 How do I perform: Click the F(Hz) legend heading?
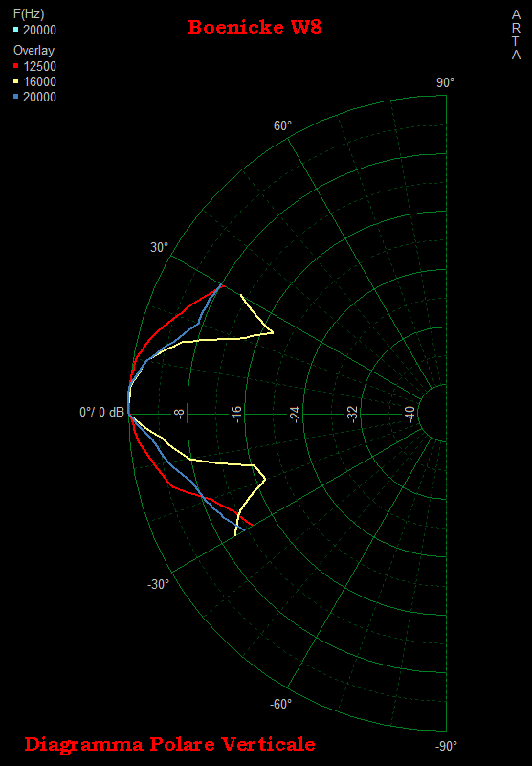(29, 14)
